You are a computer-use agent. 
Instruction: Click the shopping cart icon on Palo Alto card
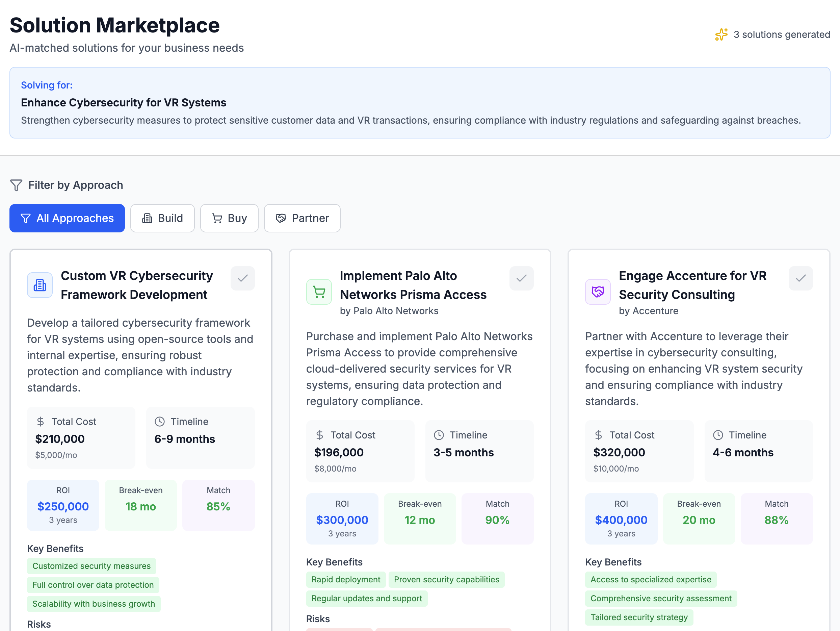(x=319, y=292)
